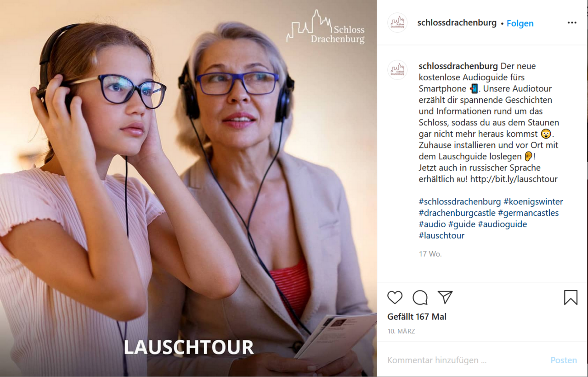This screenshot has width=588, height=377.
Task: Open the schlossdrachenburg username in the caption
Action: [458, 66]
